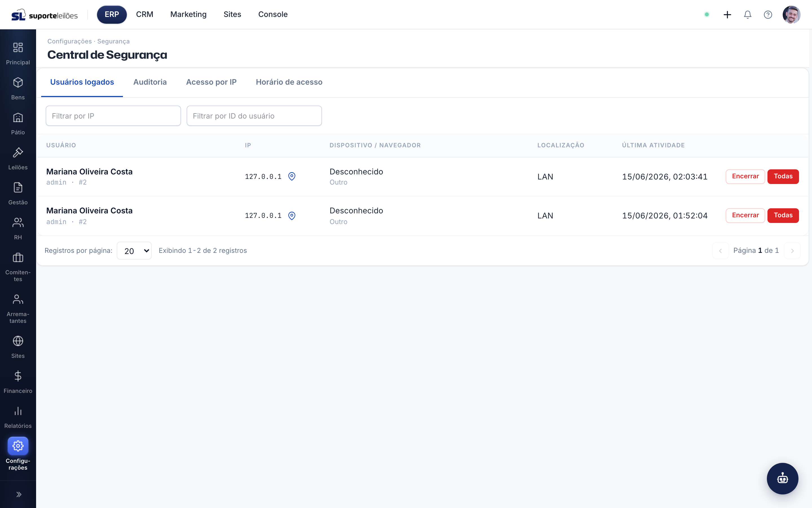The image size is (812, 508).
Task: Open Comitentes briefcase icon in sidebar
Action: [x=18, y=258]
